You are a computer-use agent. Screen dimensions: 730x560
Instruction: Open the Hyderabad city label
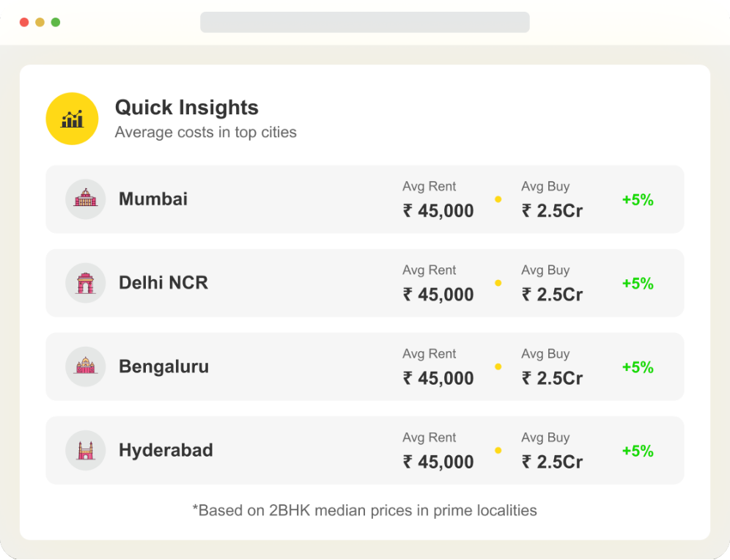pyautogui.click(x=166, y=450)
